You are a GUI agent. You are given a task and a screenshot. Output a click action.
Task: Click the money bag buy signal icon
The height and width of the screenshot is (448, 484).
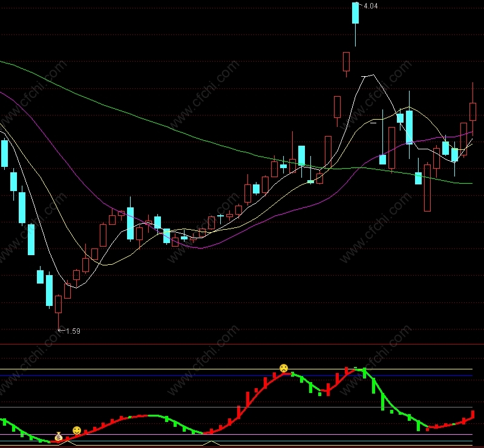[59, 437]
